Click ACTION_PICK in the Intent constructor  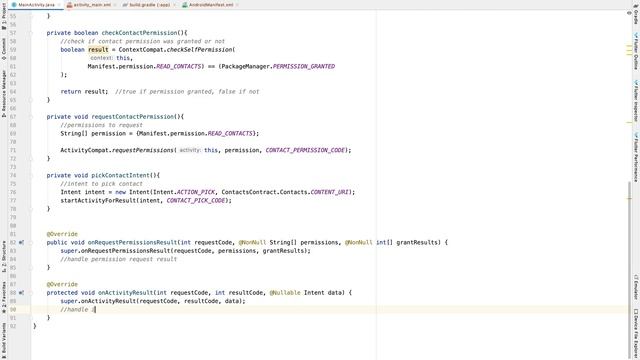[196, 192]
